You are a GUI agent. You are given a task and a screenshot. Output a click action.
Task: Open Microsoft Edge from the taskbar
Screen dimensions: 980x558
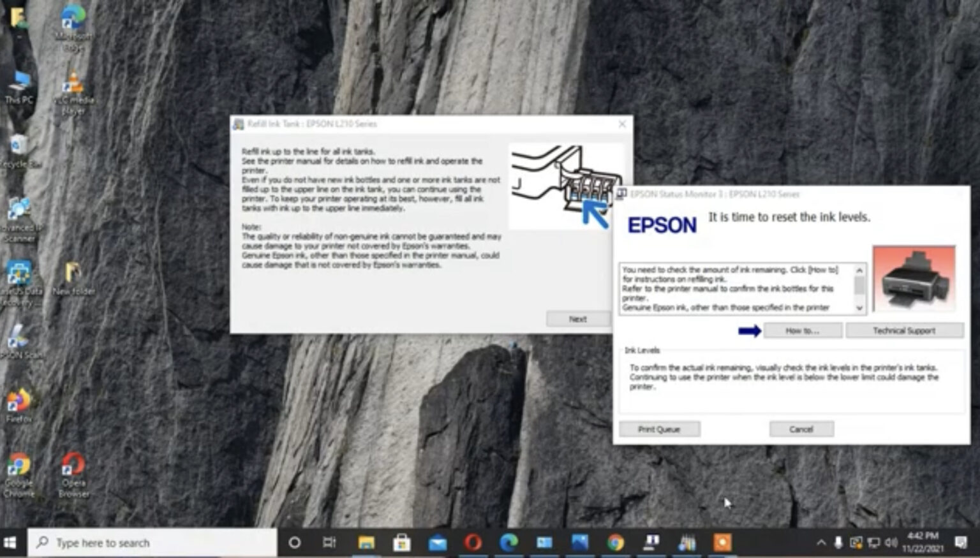point(509,543)
